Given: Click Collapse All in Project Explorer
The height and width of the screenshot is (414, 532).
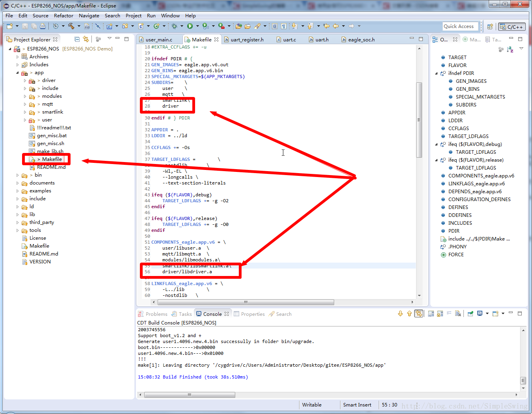Looking at the screenshot, I should pos(77,39).
